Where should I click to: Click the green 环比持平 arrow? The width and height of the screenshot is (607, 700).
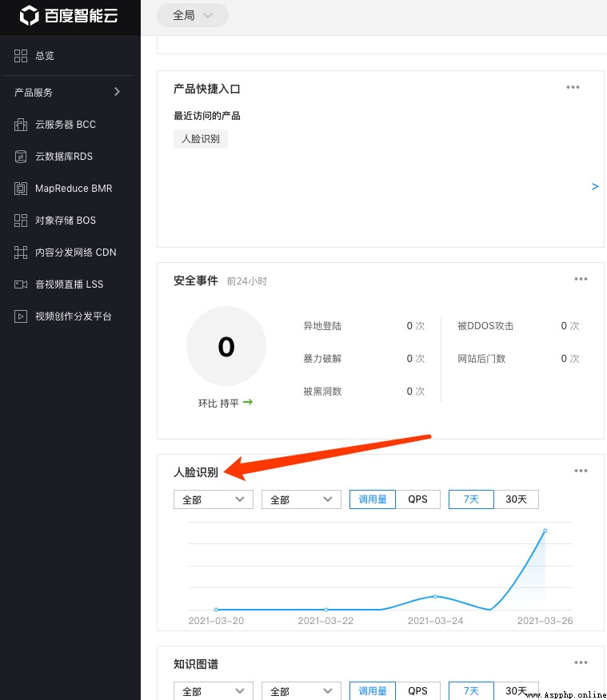[x=248, y=402]
